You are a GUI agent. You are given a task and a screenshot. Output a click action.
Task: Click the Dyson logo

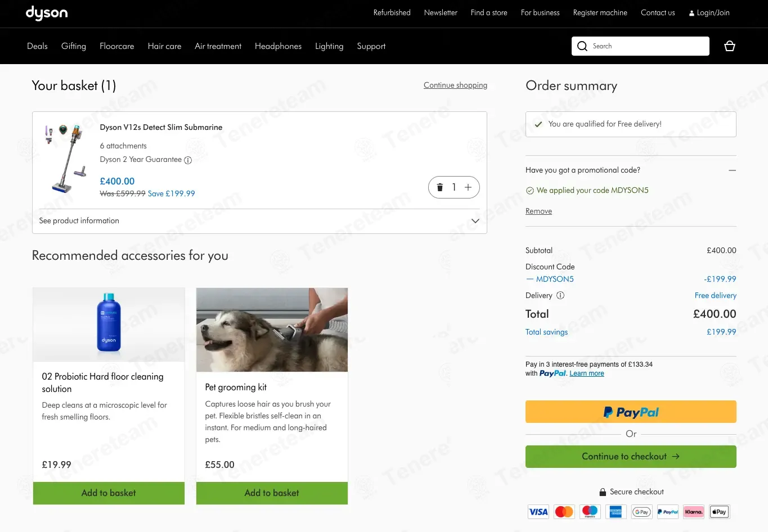pos(47,13)
